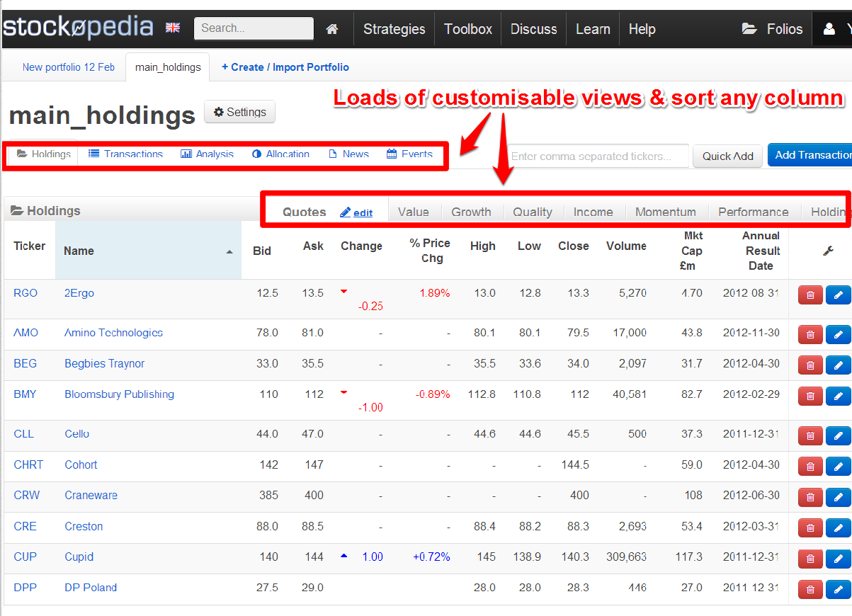Edit the DP Poland holding

(x=839, y=589)
